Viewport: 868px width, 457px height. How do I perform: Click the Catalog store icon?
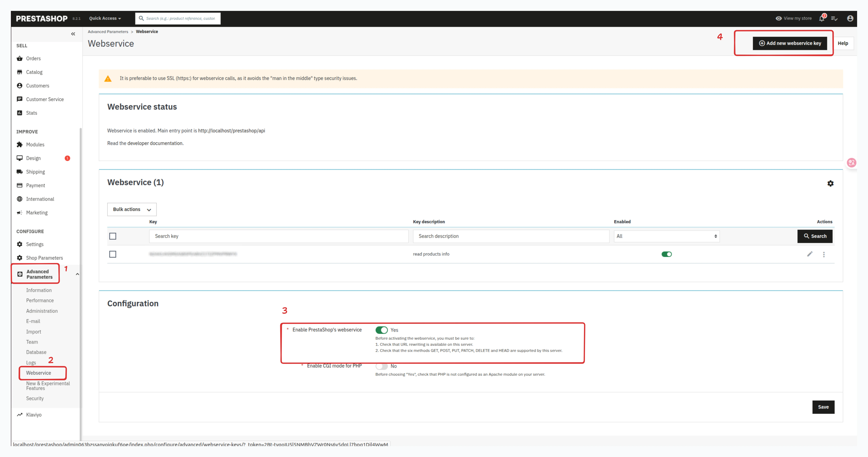point(20,72)
